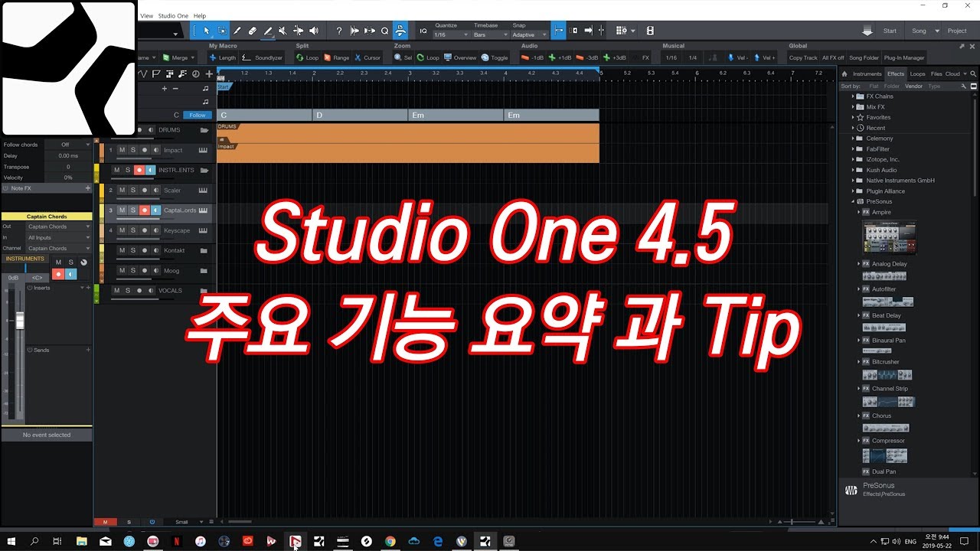Open the Timebase Bars dropdown

pos(490,34)
